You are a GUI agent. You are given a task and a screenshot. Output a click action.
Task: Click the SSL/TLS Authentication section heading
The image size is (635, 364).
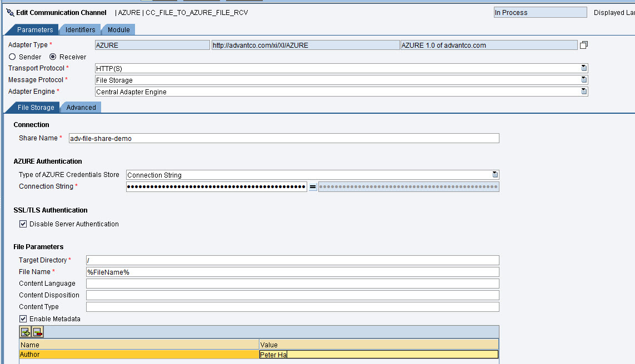[51, 210]
